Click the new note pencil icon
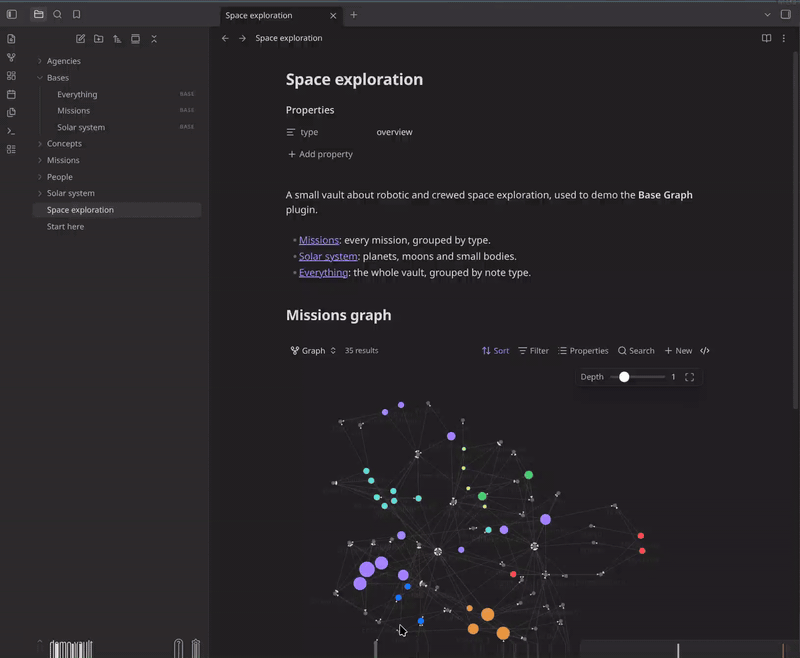The height and width of the screenshot is (658, 800). tap(80, 39)
